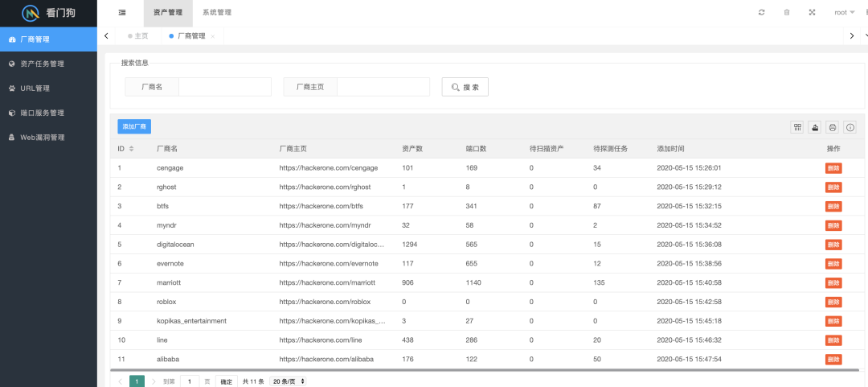868x387 pixels.
Task: Click port count 1140 for marriott
Action: click(473, 282)
